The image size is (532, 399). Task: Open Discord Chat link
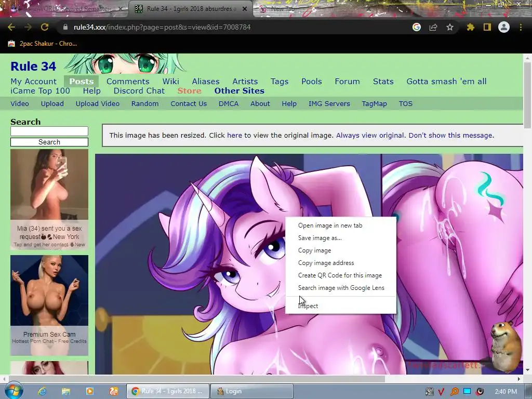click(139, 91)
